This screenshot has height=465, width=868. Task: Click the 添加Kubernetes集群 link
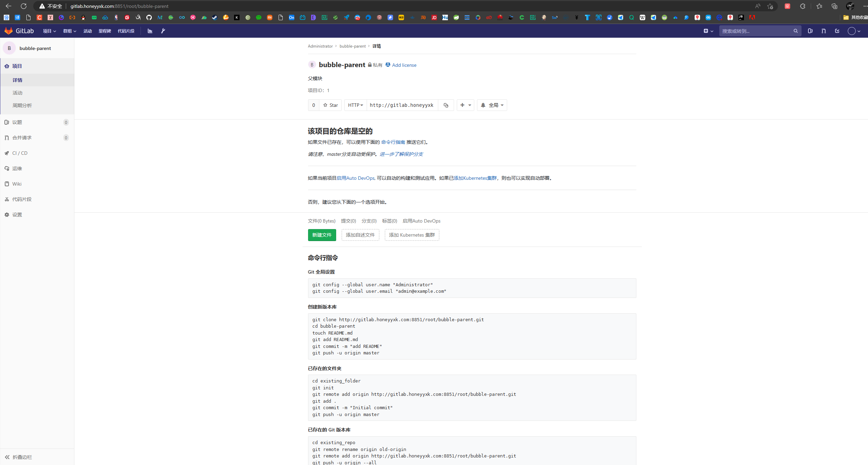coord(475,178)
